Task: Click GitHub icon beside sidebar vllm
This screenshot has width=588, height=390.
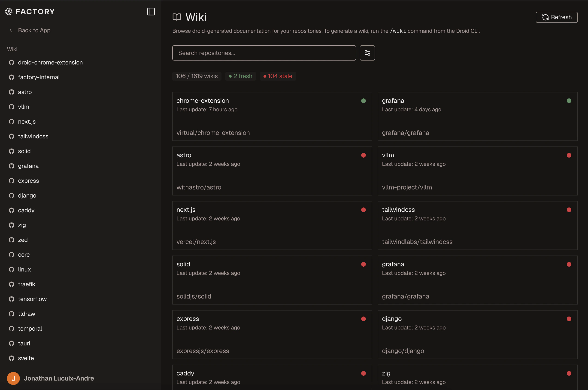Action: [x=12, y=107]
